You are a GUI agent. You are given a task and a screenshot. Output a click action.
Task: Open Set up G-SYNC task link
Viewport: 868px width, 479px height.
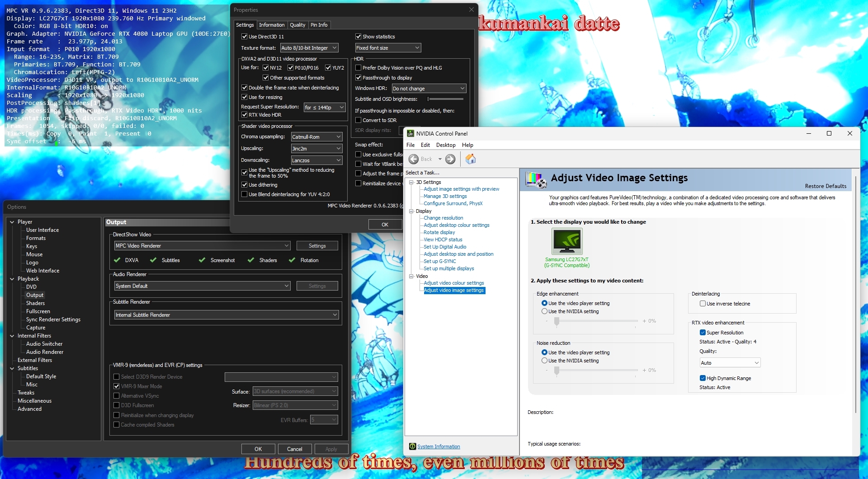(440, 261)
